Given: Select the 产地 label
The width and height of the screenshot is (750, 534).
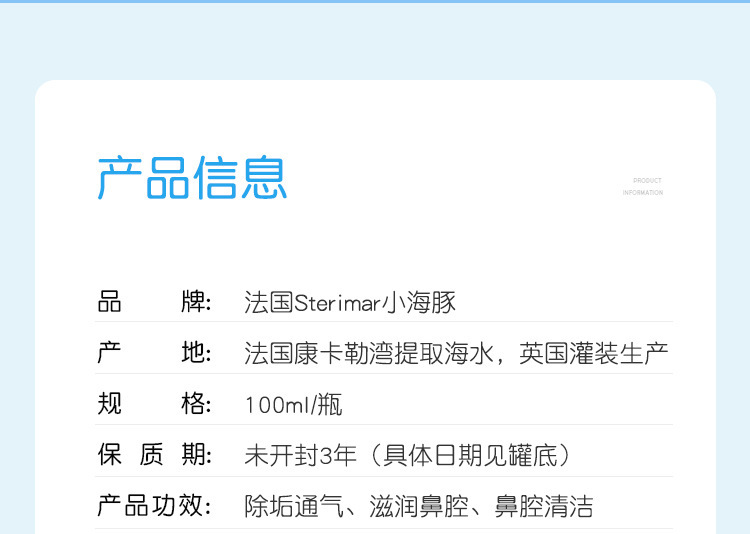Looking at the screenshot, I should coord(154,353).
